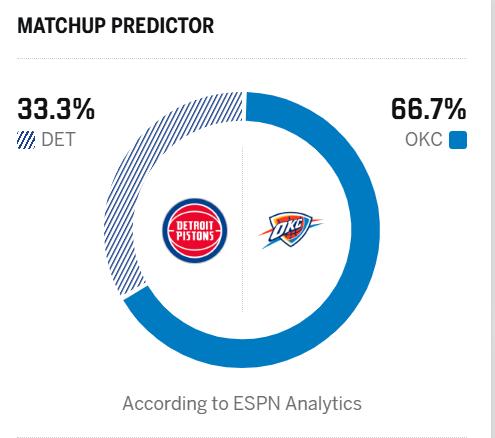Screen dimensions: 495x438
Task: Click the bottom arc of the blue OKC ring
Action: [243, 353]
